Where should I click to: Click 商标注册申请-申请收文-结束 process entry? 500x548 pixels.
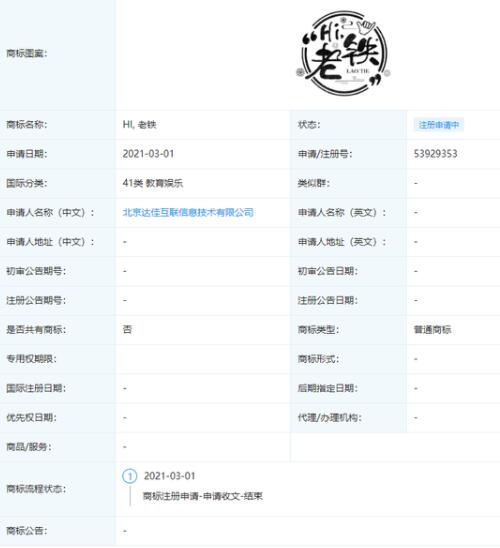tap(203, 496)
